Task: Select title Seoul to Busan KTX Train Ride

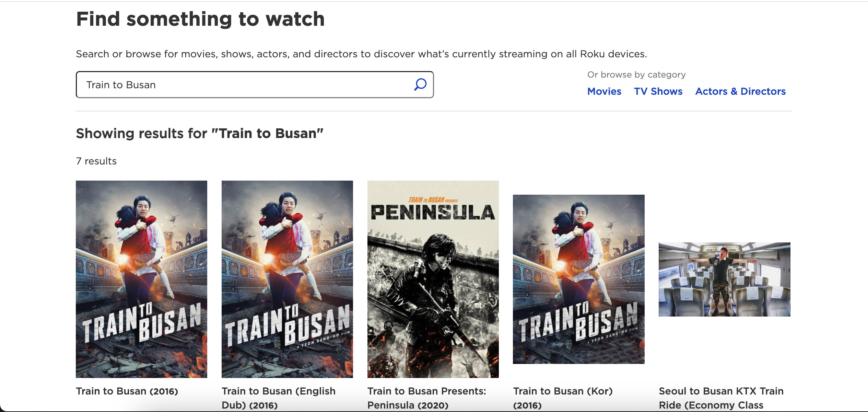Action: [721, 398]
